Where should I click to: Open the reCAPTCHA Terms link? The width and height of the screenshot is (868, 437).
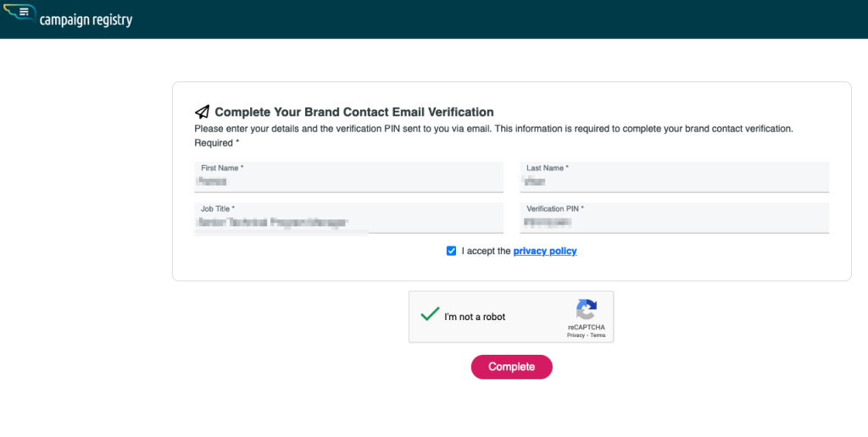(598, 335)
